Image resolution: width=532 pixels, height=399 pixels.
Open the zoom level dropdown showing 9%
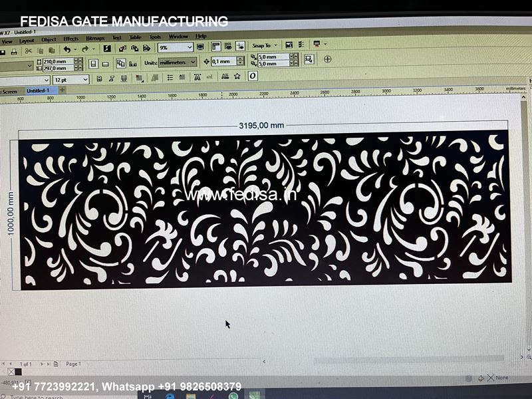point(176,47)
